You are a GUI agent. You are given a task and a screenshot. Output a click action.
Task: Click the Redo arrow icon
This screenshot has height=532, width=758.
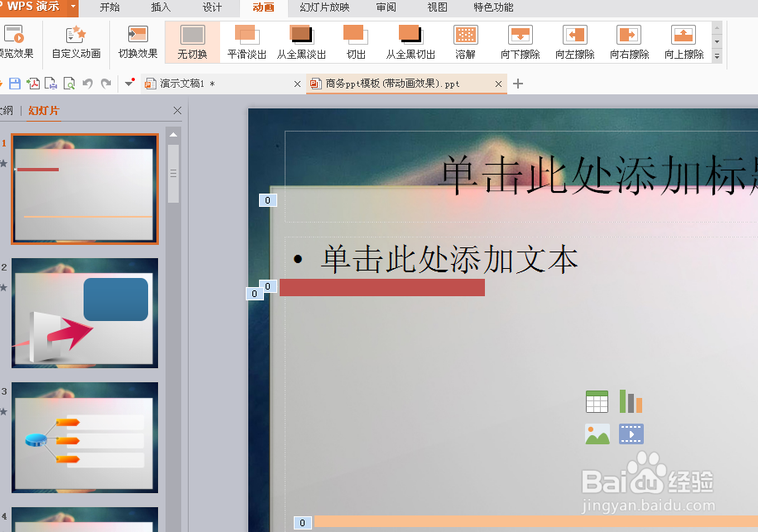(106, 83)
